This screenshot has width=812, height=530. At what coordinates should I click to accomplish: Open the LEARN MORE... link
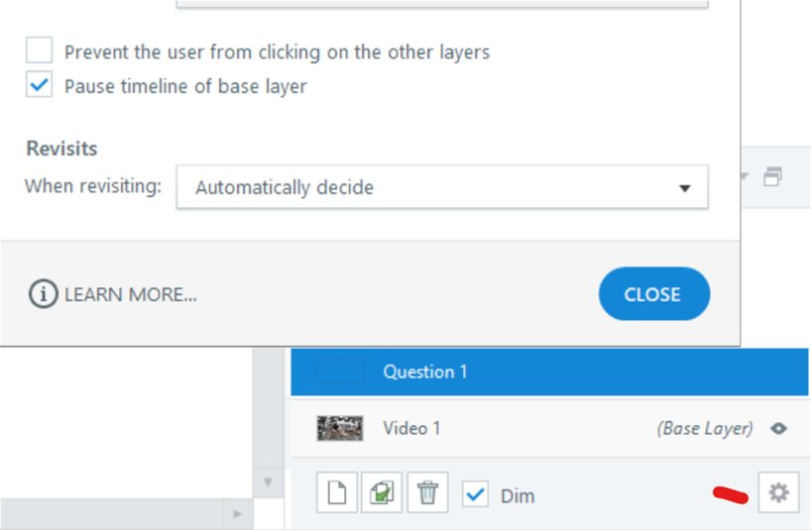click(x=131, y=294)
